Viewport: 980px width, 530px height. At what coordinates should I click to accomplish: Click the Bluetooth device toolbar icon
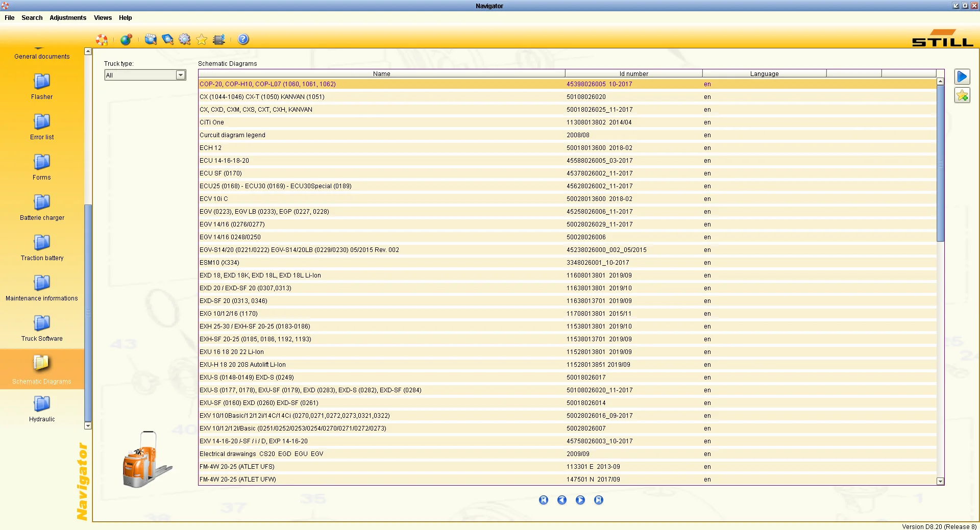pyautogui.click(x=219, y=39)
